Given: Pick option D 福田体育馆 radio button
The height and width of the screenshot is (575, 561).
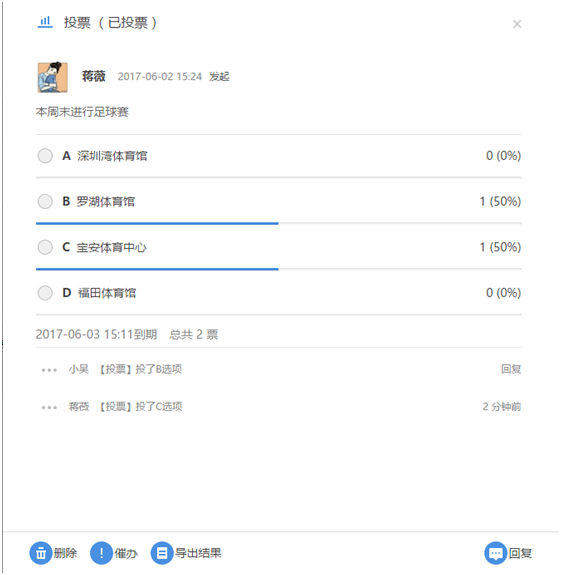Looking at the screenshot, I should tap(45, 293).
